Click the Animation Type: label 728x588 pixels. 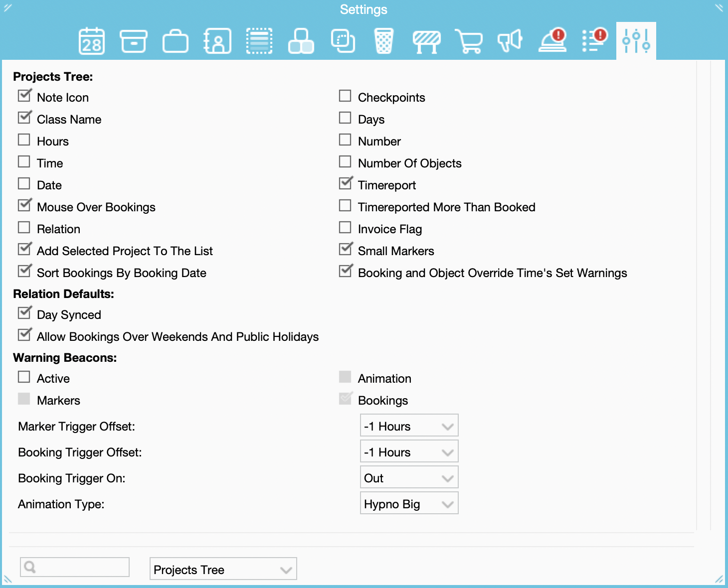tap(61, 504)
